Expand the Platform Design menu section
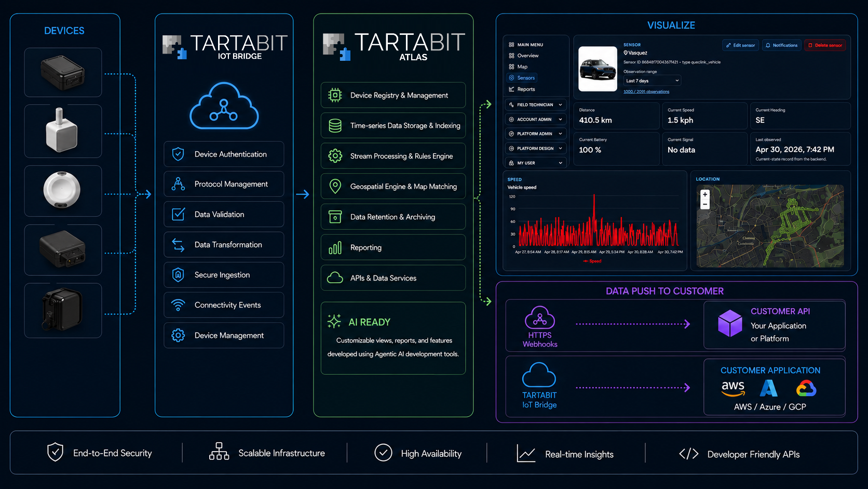 pyautogui.click(x=536, y=149)
